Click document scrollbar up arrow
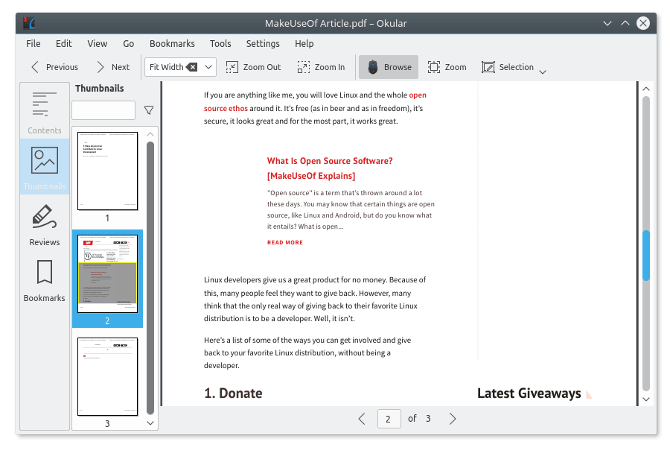The image size is (670, 459). [646, 89]
